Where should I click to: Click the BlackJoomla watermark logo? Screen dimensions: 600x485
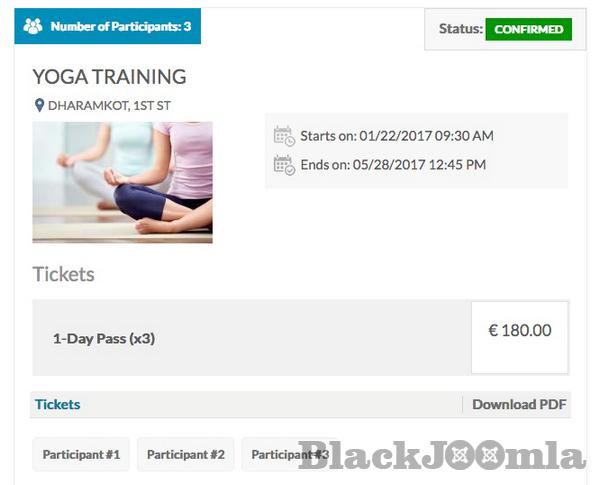pyautogui.click(x=442, y=455)
